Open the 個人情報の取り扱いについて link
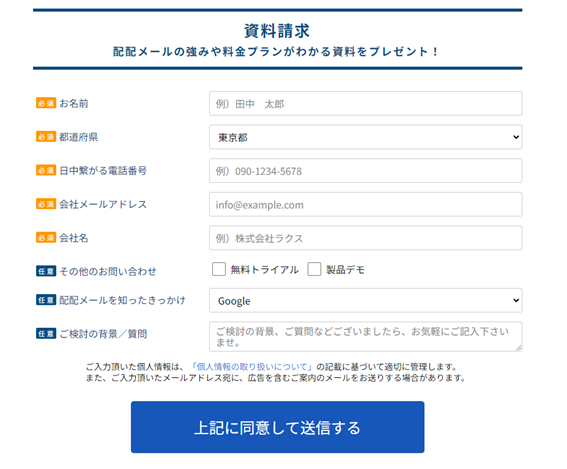Viewport: 567px width, 469px height. click(x=252, y=367)
